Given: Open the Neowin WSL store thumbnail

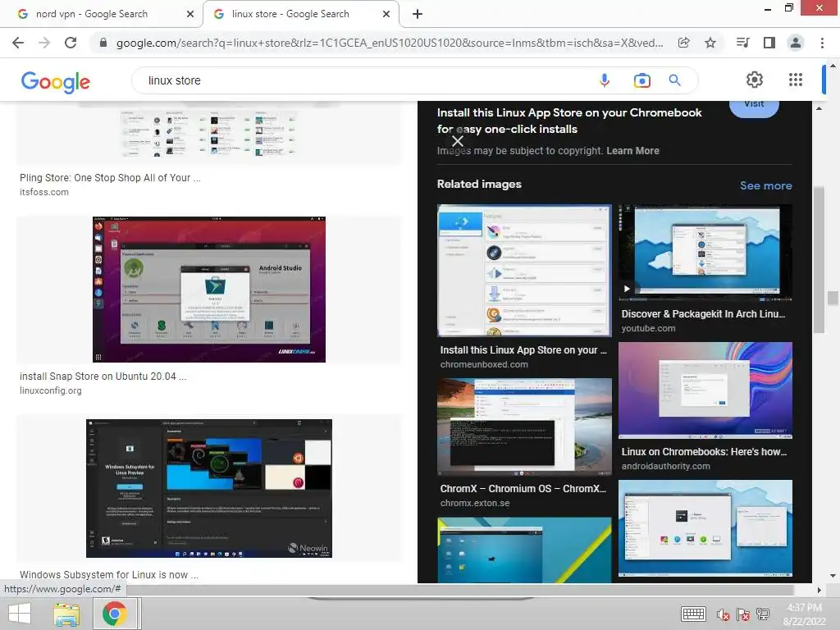Looking at the screenshot, I should [x=209, y=488].
